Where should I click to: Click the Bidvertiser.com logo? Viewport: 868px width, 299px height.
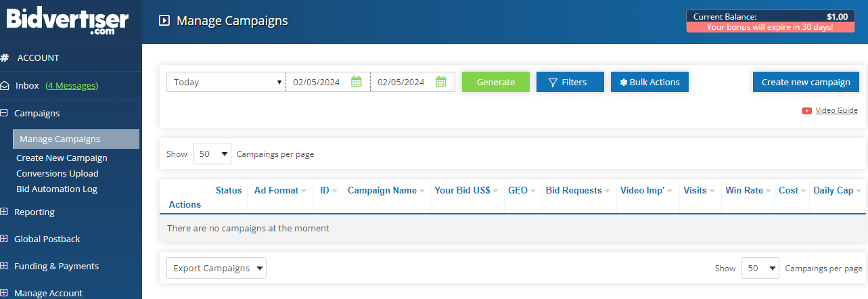[68, 22]
